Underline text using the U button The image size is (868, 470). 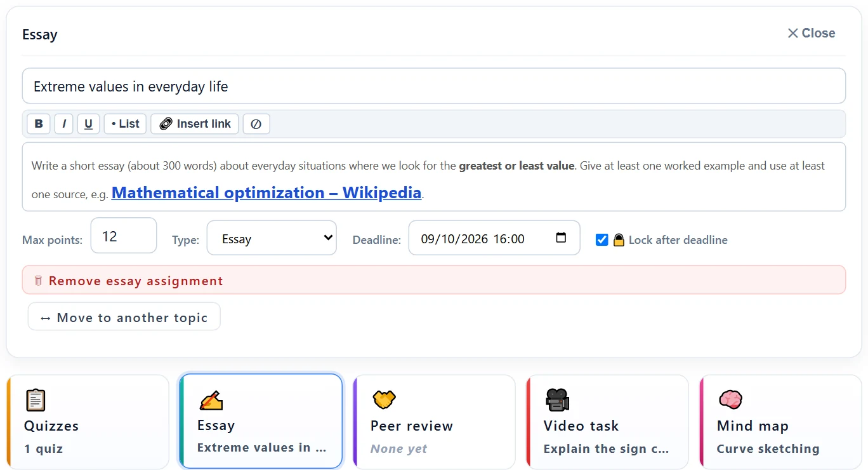tap(88, 124)
